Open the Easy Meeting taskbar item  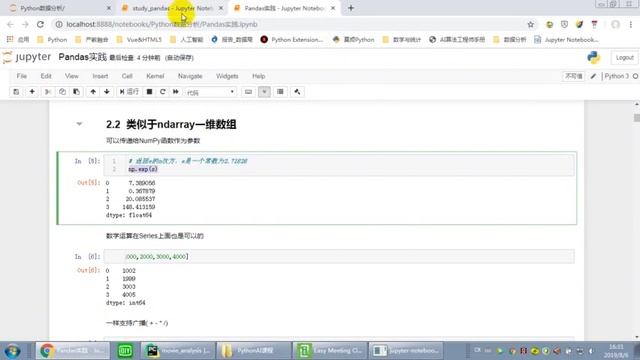click(x=329, y=351)
